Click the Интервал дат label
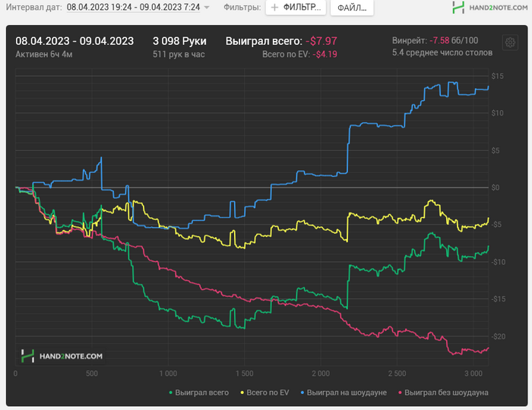Image resolution: width=532 pixels, height=410 pixels. click(x=34, y=7)
